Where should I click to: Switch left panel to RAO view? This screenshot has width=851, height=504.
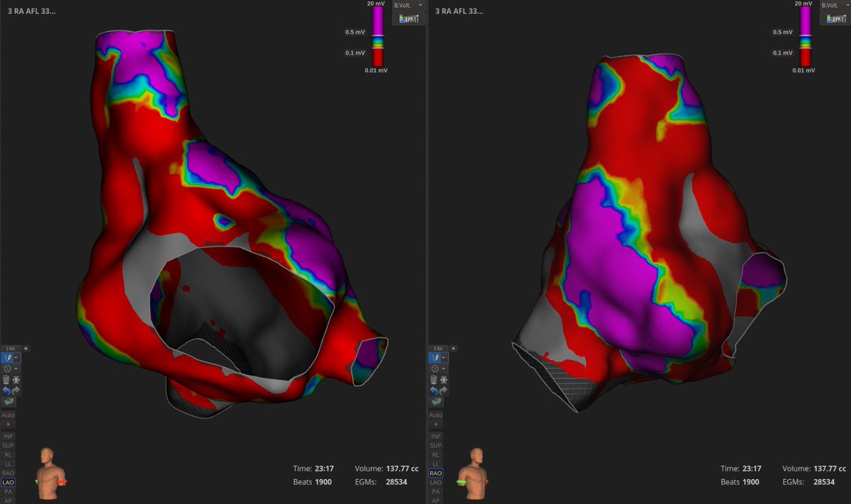[9, 473]
